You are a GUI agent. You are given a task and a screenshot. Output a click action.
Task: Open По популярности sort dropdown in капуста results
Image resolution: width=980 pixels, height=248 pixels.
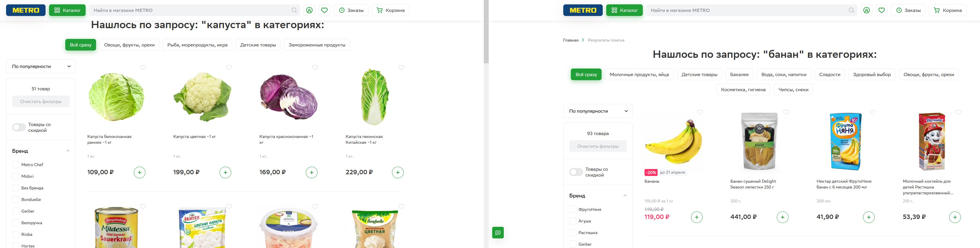41,66
